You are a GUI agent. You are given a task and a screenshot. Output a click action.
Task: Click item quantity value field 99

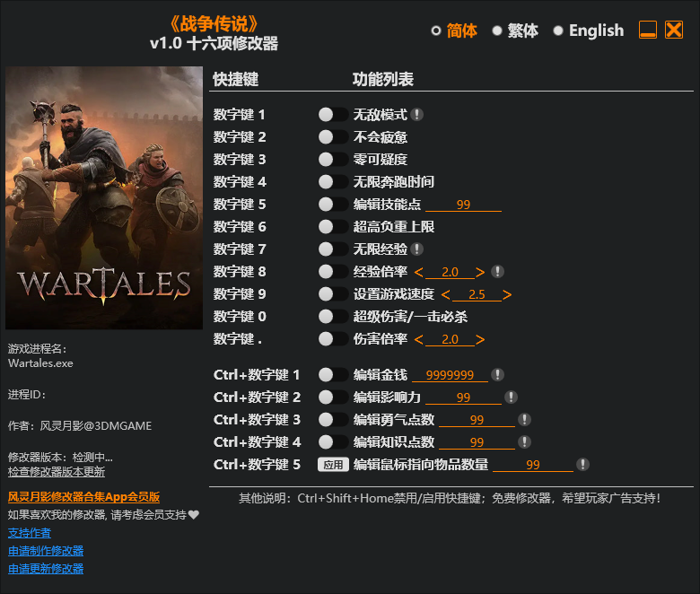(533, 465)
